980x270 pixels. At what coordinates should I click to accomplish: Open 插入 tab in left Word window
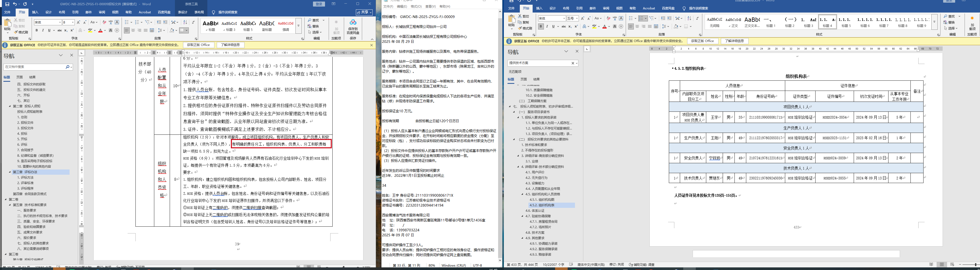coord(35,12)
